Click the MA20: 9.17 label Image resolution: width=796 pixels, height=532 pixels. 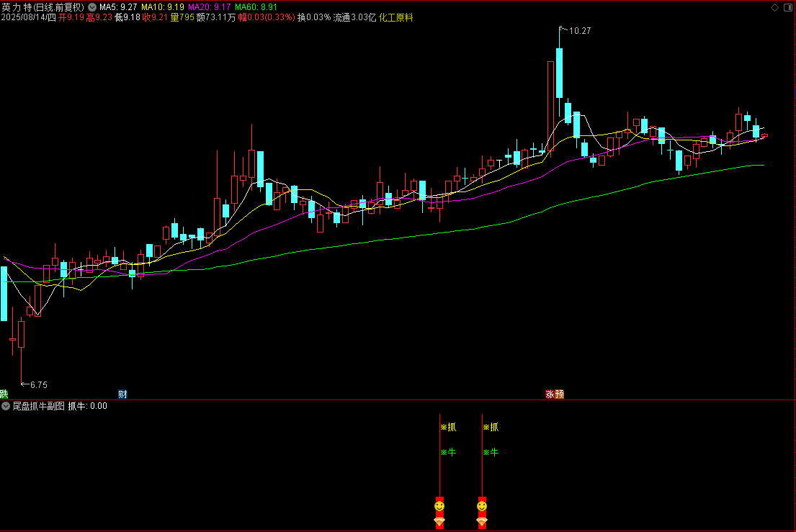pyautogui.click(x=209, y=7)
